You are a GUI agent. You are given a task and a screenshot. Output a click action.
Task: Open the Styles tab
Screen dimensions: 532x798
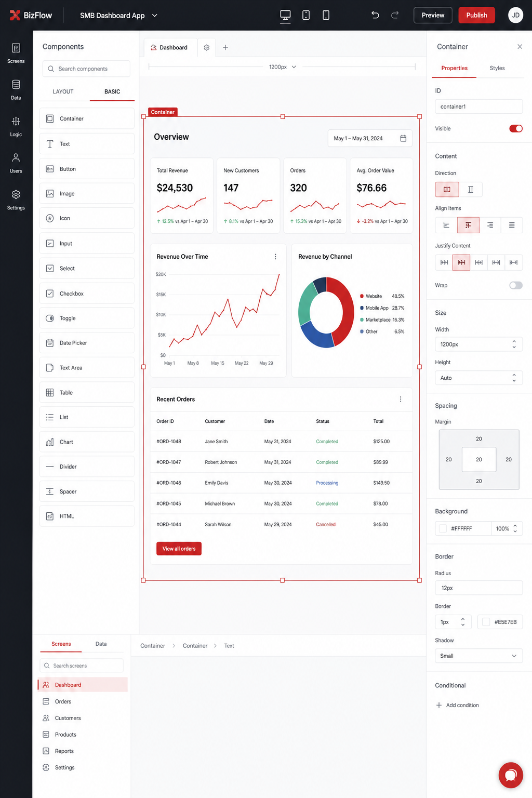pos(497,68)
